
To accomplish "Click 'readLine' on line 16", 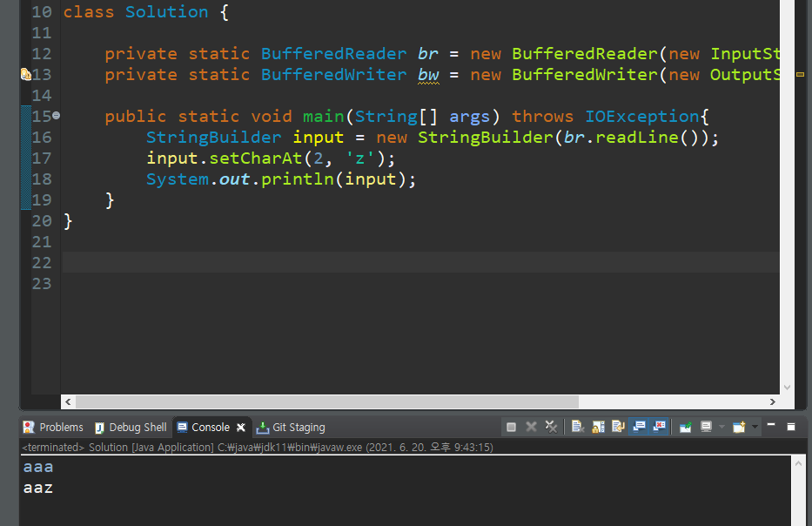I will [x=637, y=137].
